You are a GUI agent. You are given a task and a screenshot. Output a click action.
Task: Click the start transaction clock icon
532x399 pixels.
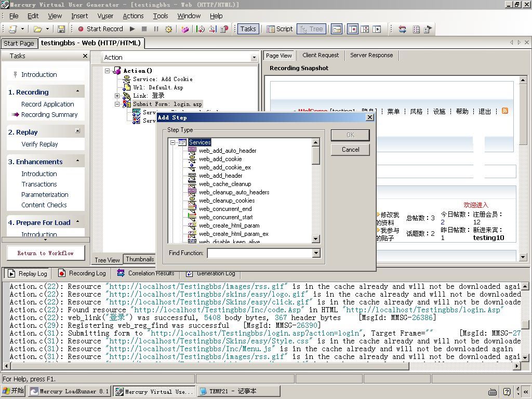pos(201,29)
